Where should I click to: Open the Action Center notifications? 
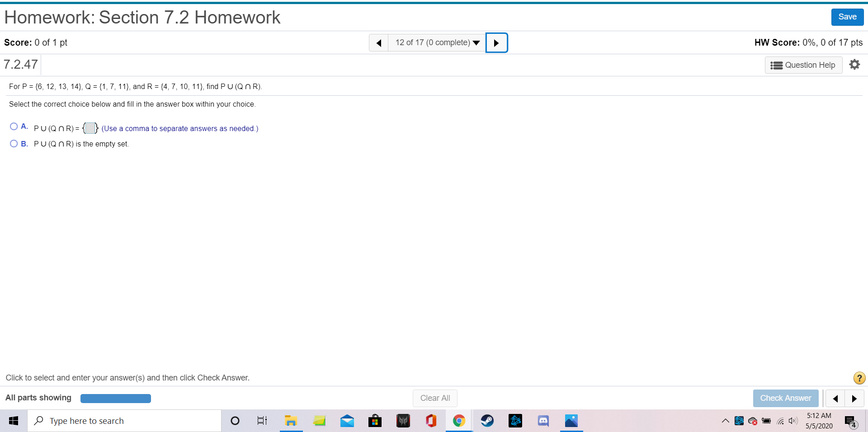tap(851, 421)
